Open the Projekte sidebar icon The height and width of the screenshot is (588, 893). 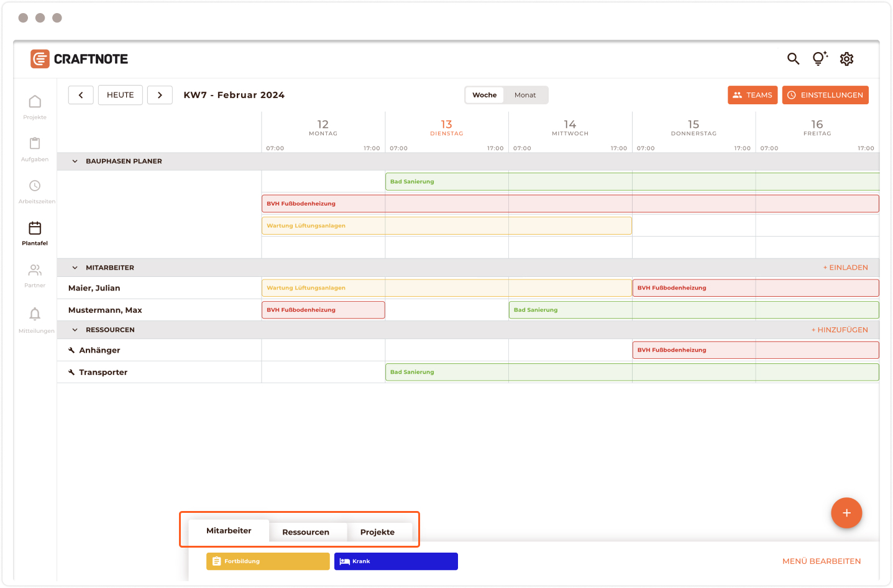point(35,102)
